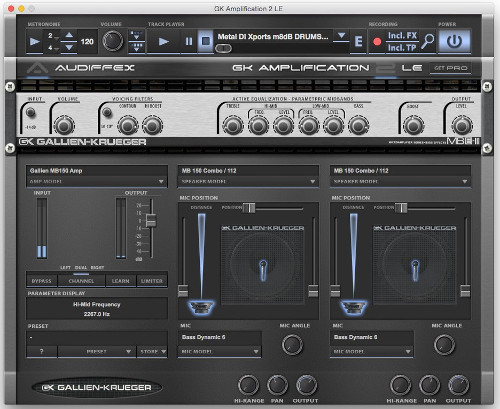Click the second Mic Angle knob
The width and height of the screenshot is (500, 409).
point(444,345)
